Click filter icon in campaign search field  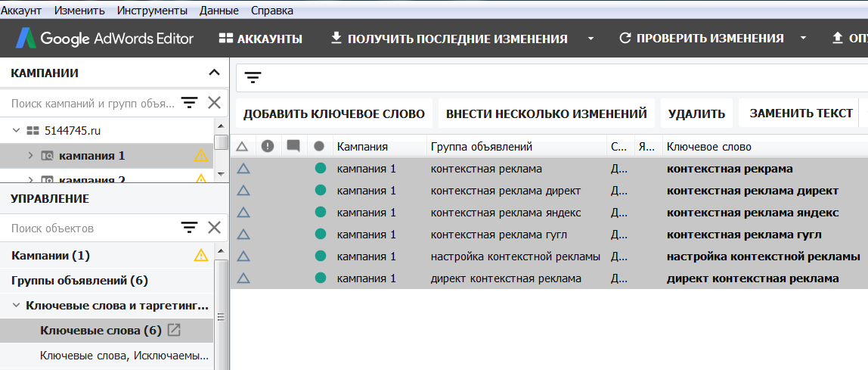[x=189, y=102]
